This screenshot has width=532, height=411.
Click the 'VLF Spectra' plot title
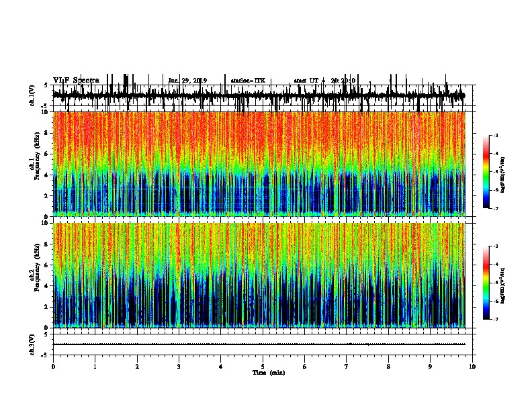pos(76,81)
